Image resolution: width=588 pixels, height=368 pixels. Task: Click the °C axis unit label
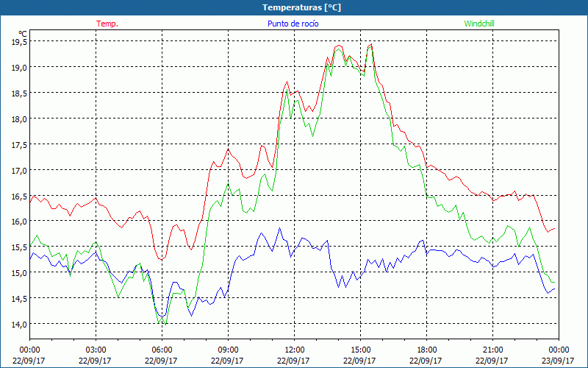(x=23, y=34)
